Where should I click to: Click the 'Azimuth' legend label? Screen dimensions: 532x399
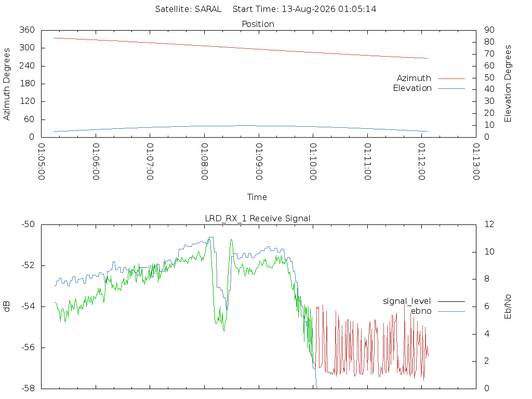(x=414, y=78)
